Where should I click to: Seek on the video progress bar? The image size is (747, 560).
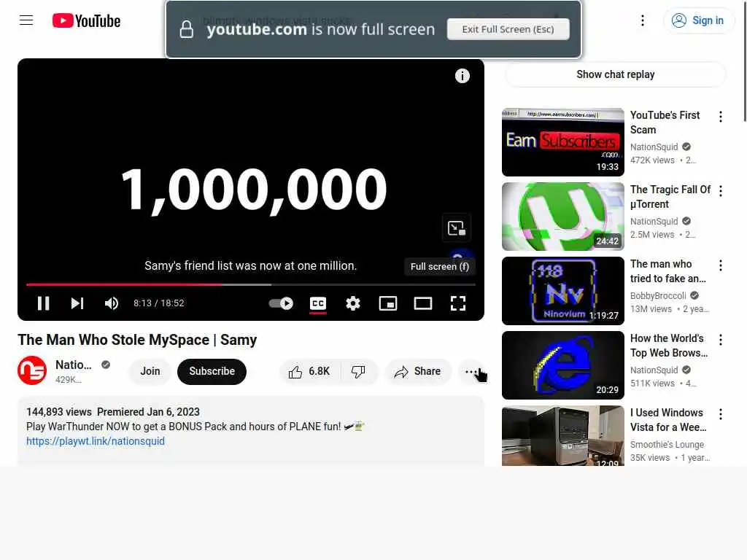click(x=251, y=284)
